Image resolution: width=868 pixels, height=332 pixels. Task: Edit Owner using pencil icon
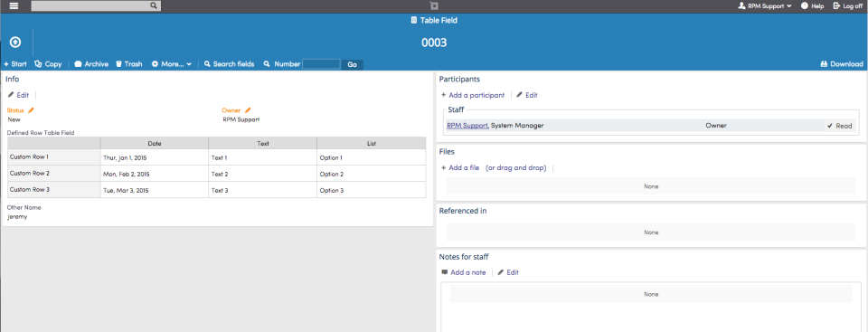[x=248, y=110]
